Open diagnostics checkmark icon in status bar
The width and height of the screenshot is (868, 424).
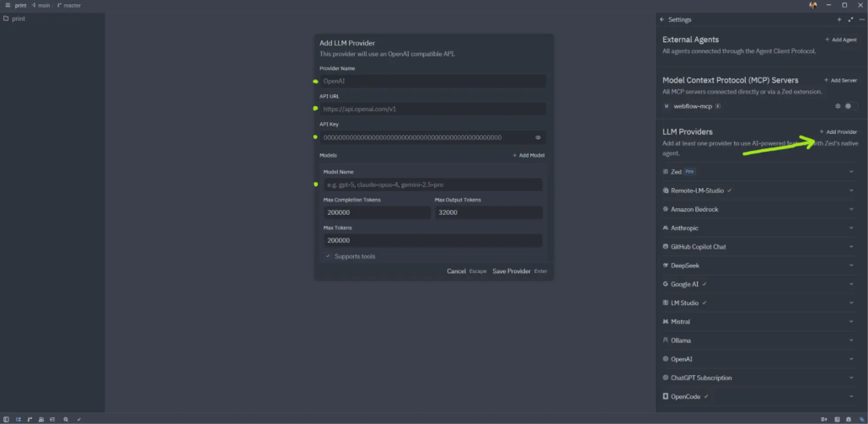pyautogui.click(x=79, y=420)
